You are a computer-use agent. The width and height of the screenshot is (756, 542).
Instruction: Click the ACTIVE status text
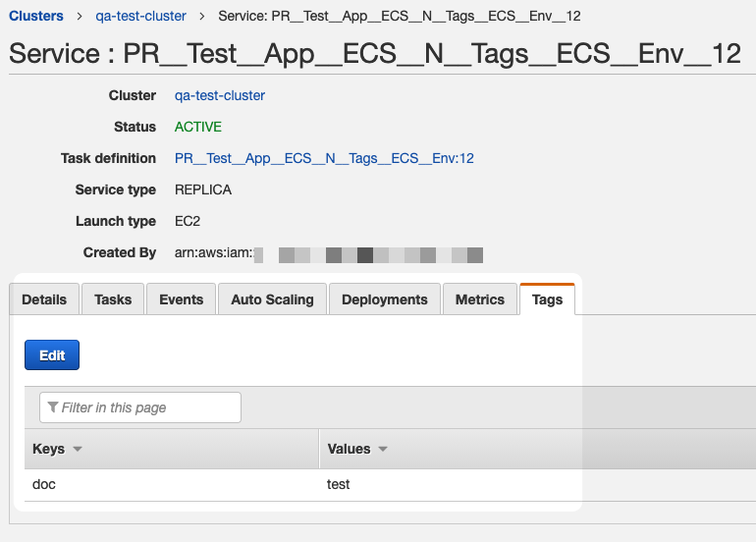click(x=198, y=127)
